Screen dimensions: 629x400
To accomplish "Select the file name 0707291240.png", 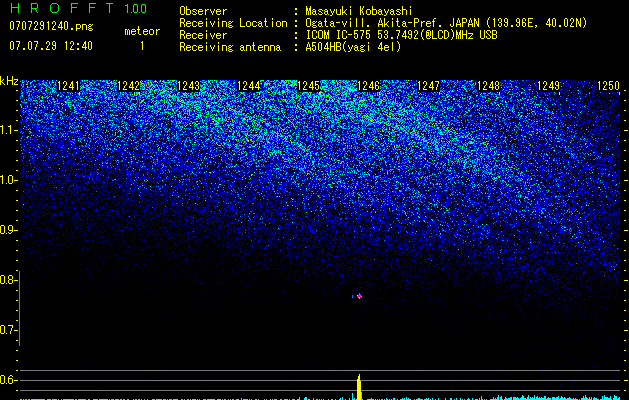I will click(51, 26).
